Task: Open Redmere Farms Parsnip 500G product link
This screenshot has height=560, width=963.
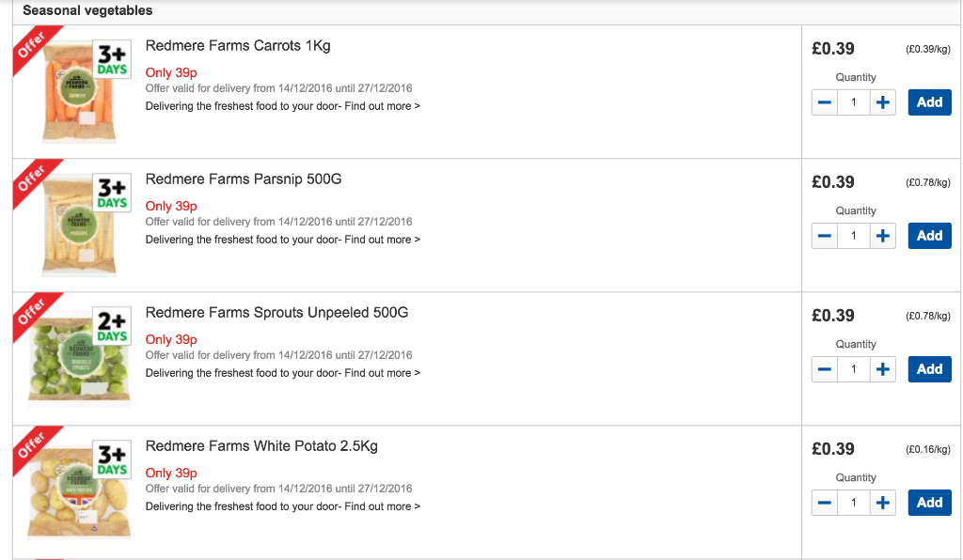Action: point(244,179)
